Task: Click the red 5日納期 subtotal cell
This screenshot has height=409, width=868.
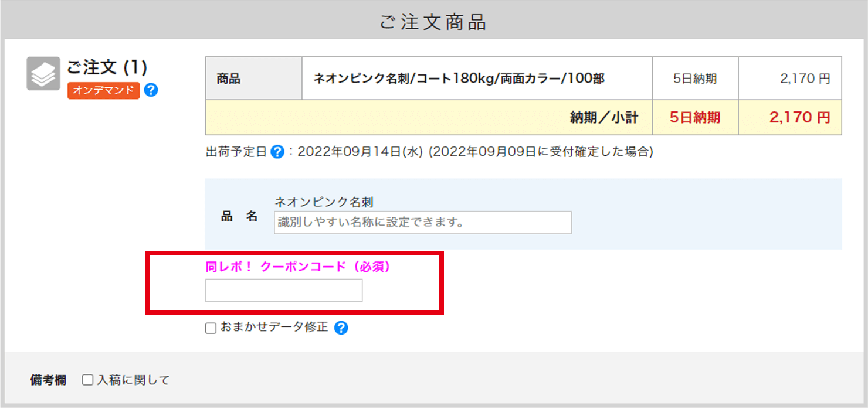Action: [x=695, y=117]
